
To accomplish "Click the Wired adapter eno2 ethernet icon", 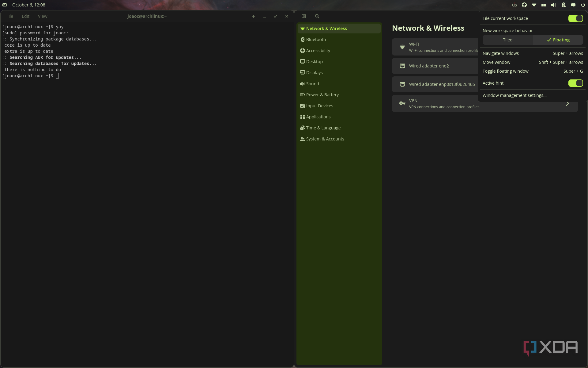I will [x=402, y=66].
